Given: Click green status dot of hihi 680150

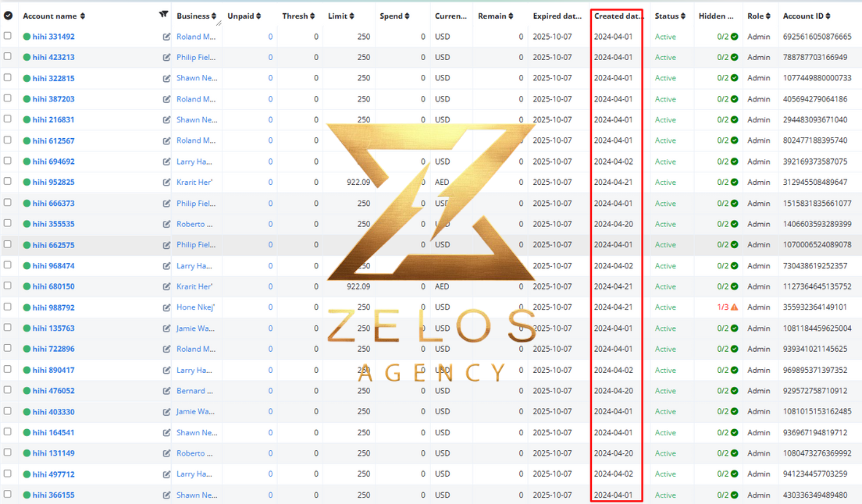Looking at the screenshot, I should [26, 286].
